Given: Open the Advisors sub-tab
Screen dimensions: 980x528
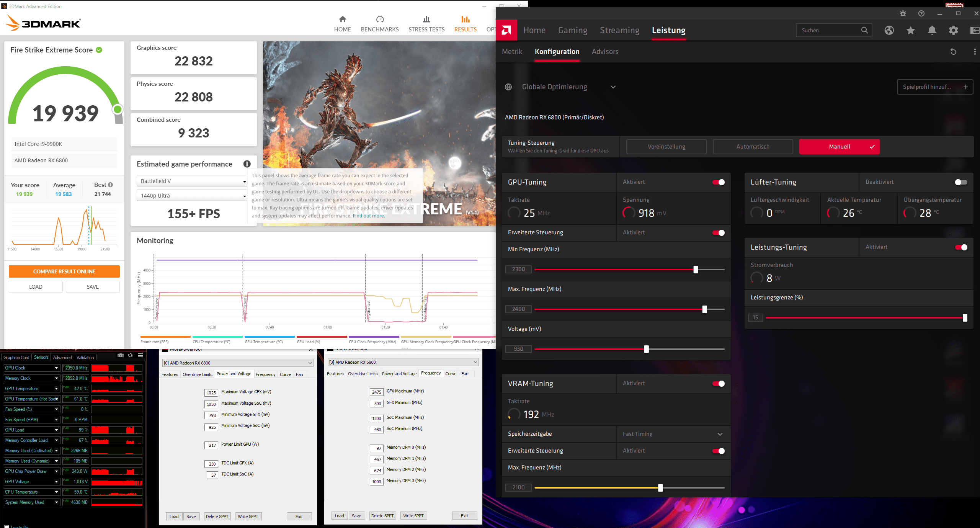Looking at the screenshot, I should pyautogui.click(x=605, y=52).
